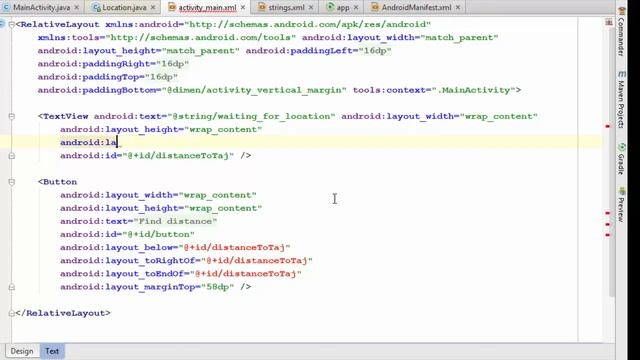
Task: Click the closing </RelativeLayout> tag
Action: [x=63, y=313]
